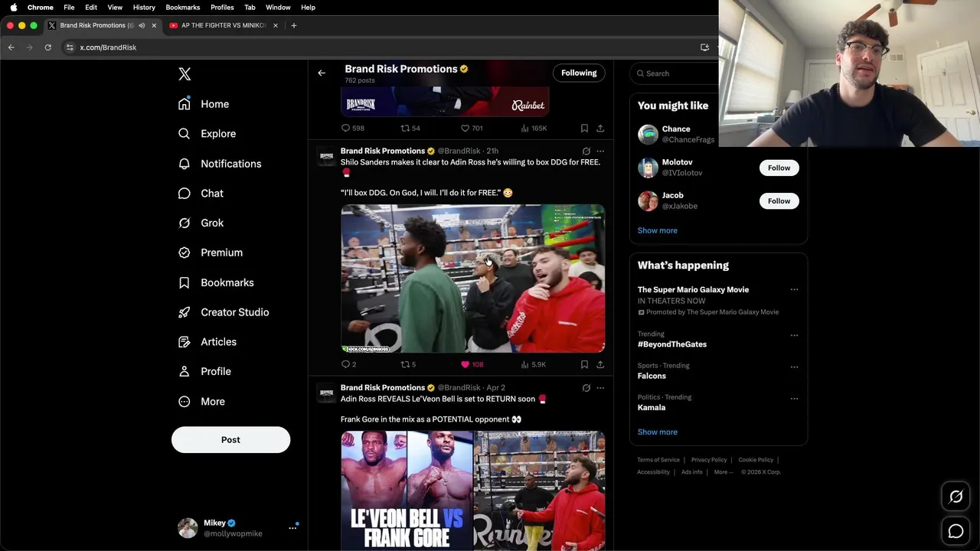Open the Profiles menu

(222, 8)
